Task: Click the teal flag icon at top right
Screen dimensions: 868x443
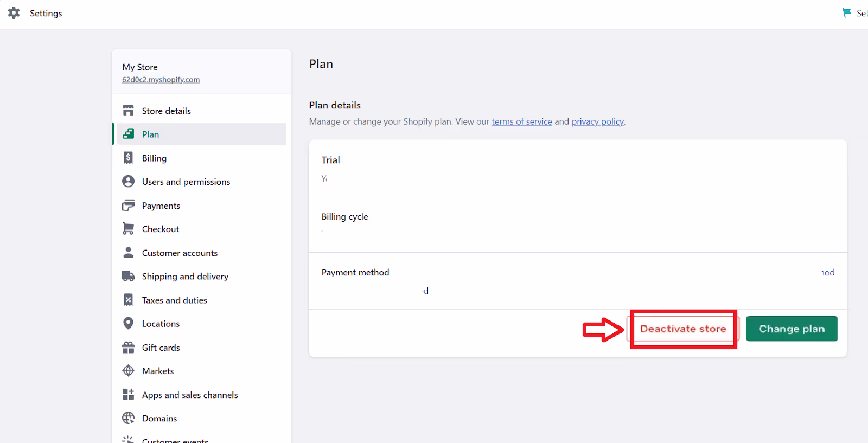Action: 846,13
